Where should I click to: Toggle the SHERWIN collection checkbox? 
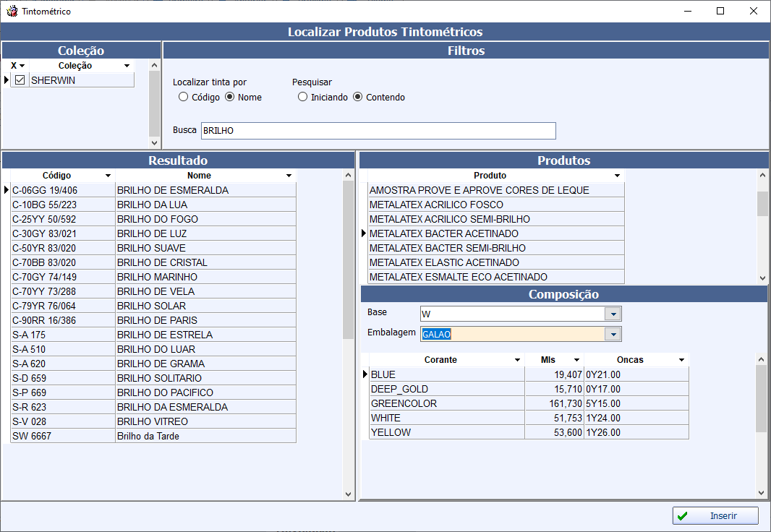pos(20,80)
